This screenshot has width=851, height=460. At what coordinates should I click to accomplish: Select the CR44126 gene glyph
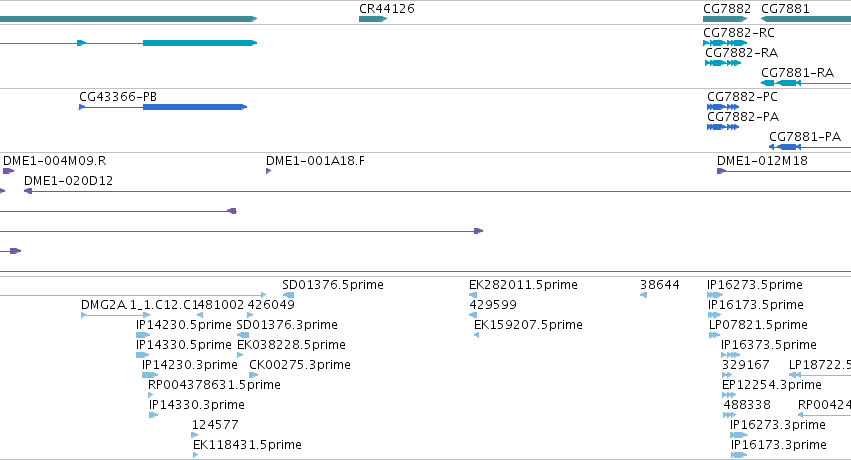373,19
